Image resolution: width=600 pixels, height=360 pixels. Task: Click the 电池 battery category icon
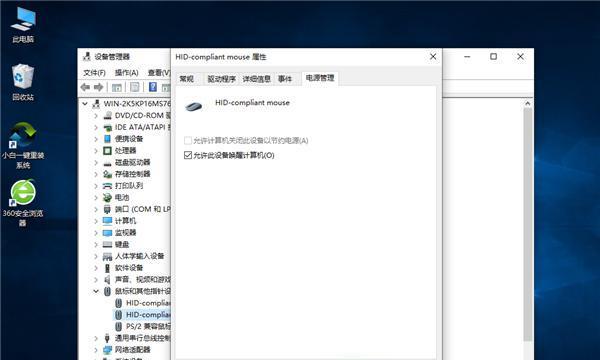click(x=108, y=197)
